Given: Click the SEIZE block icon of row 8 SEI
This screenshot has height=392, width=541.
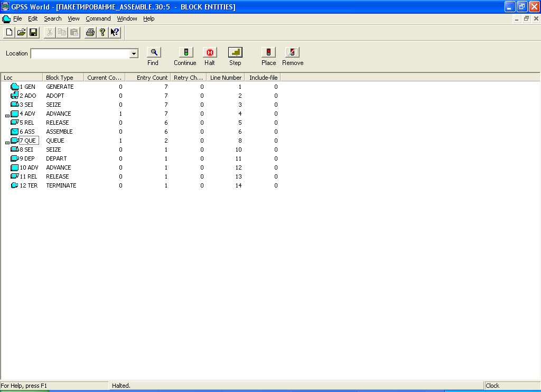Looking at the screenshot, I should (14, 150).
